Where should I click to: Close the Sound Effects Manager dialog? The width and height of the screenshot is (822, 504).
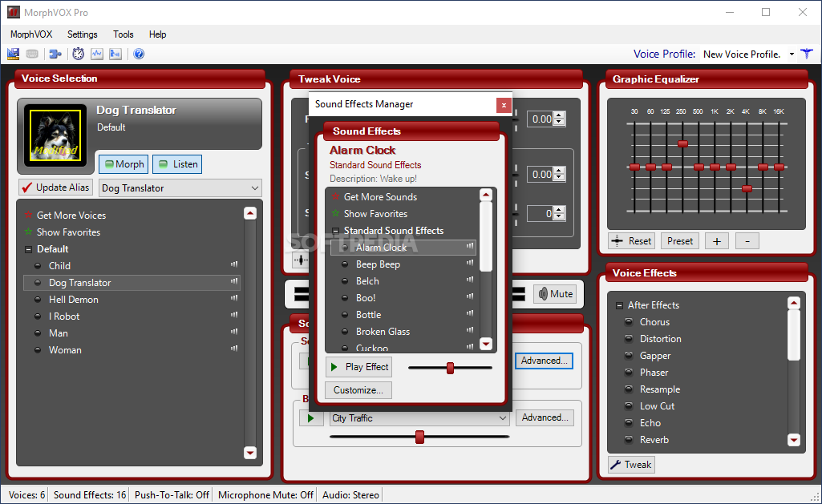(x=504, y=105)
